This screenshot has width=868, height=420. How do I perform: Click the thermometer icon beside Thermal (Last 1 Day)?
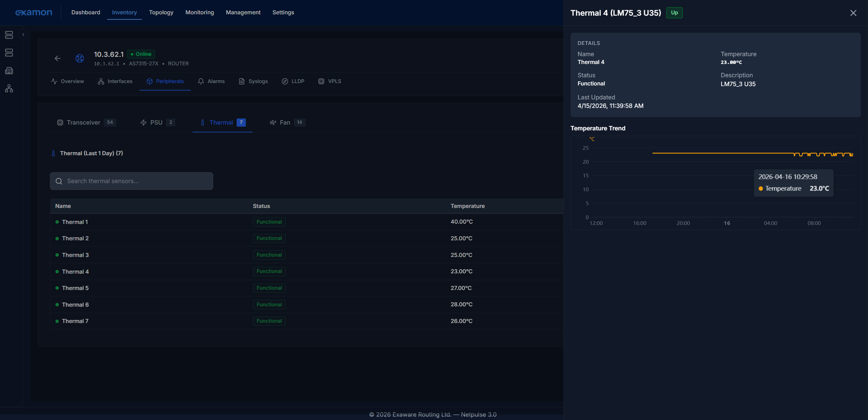[53, 153]
